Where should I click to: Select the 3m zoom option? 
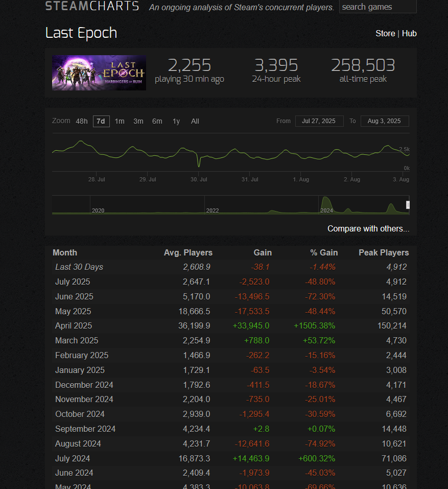pos(138,121)
